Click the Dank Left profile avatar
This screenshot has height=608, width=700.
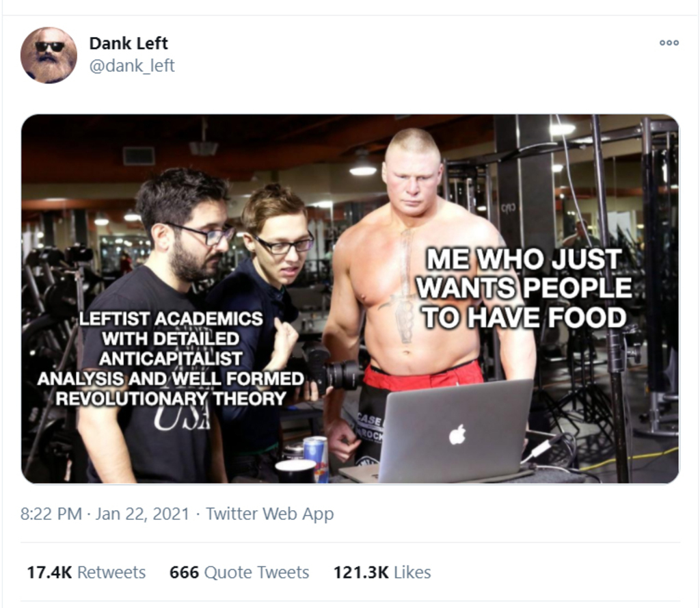tap(49, 55)
